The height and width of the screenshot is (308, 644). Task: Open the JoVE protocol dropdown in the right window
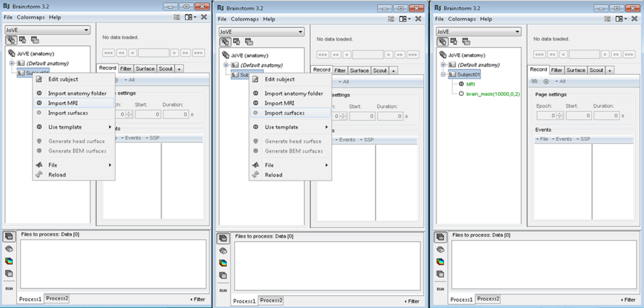[517, 32]
